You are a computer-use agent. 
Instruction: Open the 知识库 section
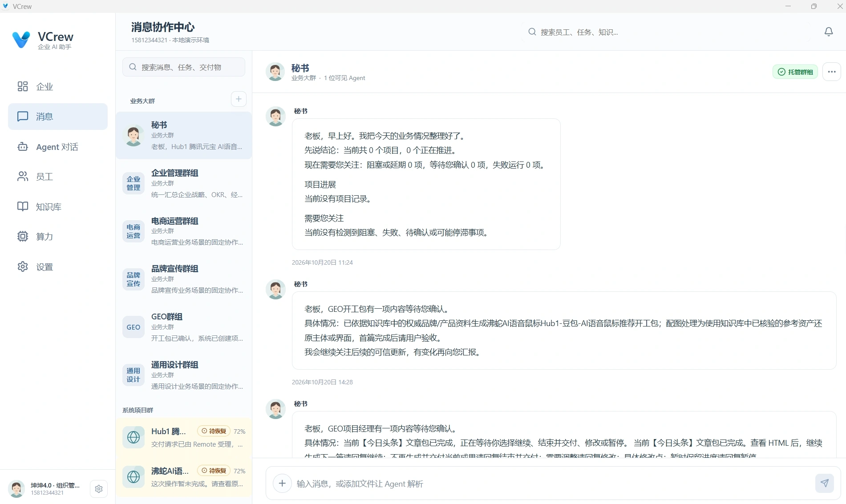[58, 207]
